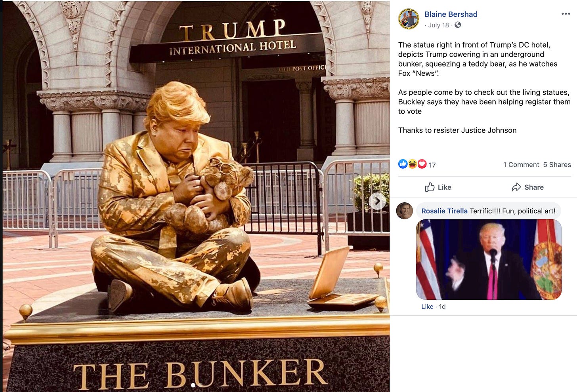Click the Share button with arrow
Image resolution: width=577 pixels, height=392 pixels.
[x=527, y=187]
